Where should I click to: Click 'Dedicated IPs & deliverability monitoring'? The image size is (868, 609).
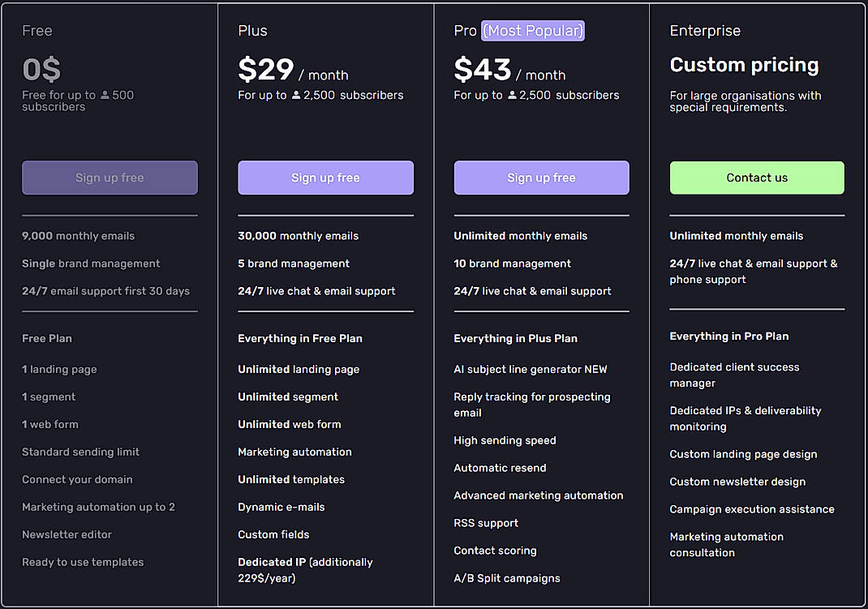click(746, 418)
